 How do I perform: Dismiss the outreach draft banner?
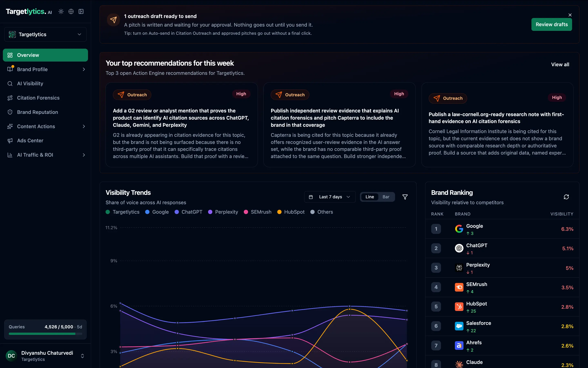(x=570, y=15)
